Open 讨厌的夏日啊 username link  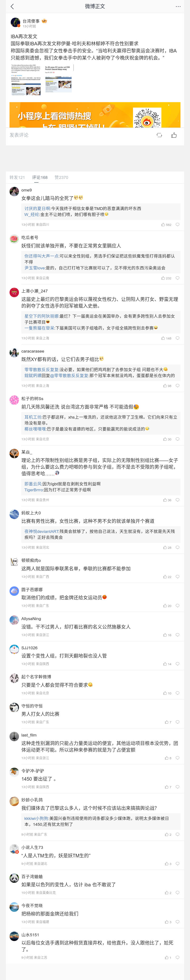(37, 209)
